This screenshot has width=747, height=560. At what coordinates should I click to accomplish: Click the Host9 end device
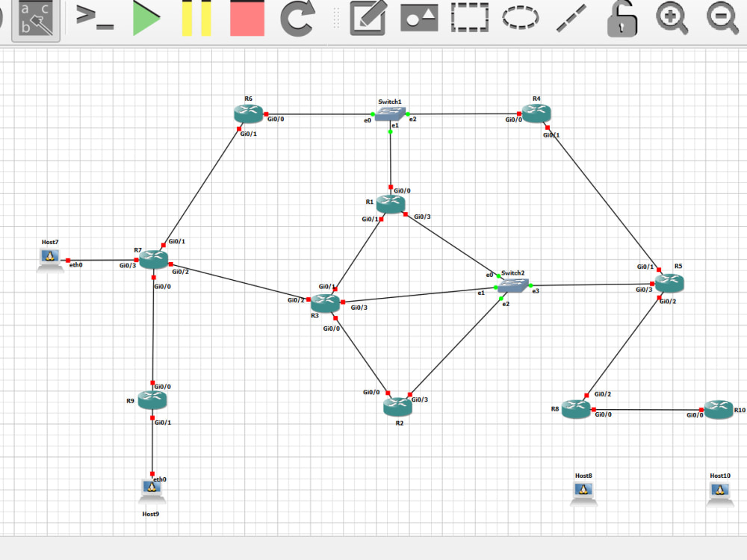point(152,487)
